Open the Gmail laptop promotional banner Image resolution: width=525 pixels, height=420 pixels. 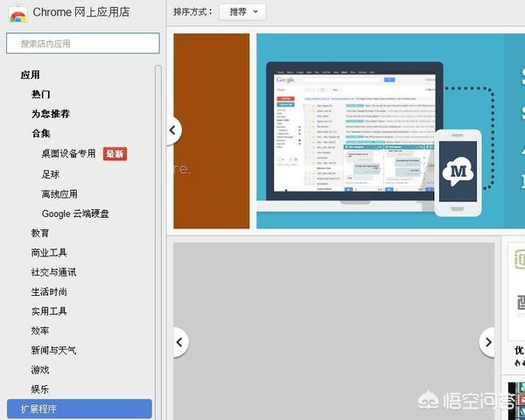tap(390, 131)
